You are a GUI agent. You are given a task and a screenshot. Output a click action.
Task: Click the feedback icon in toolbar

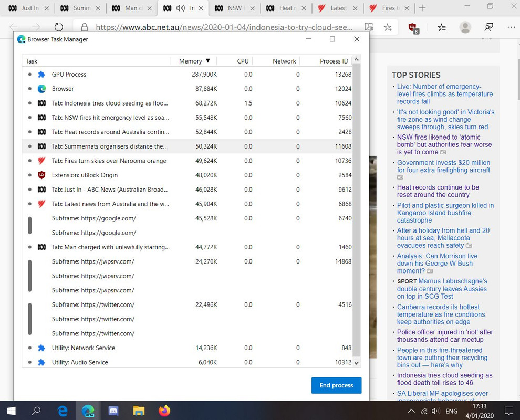click(x=488, y=27)
